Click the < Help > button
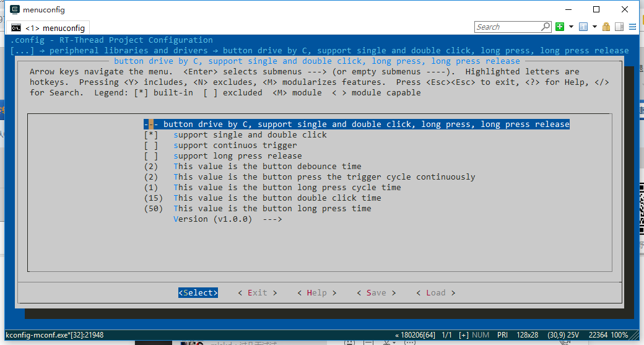 (x=317, y=293)
